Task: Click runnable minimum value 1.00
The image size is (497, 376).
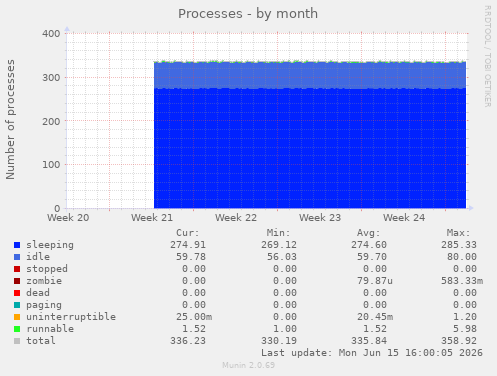Action: coord(285,329)
